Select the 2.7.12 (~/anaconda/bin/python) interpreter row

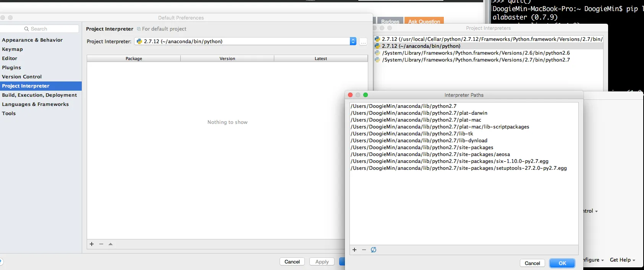[489, 46]
